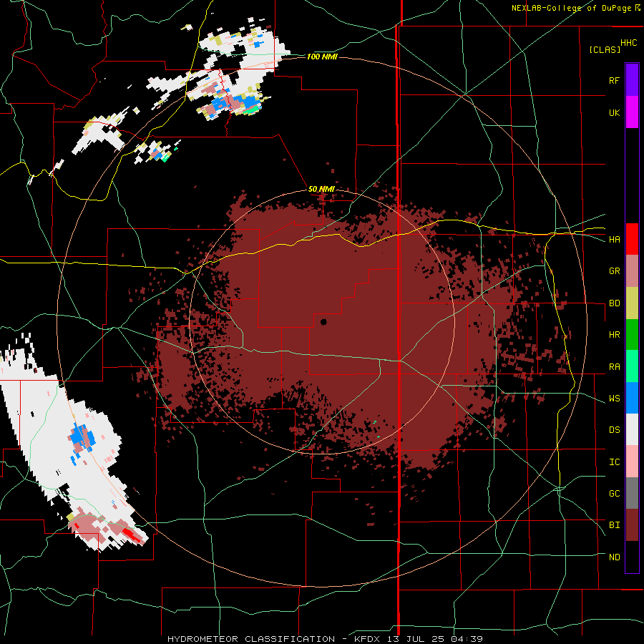Click the ND black legend swatch

point(632,557)
